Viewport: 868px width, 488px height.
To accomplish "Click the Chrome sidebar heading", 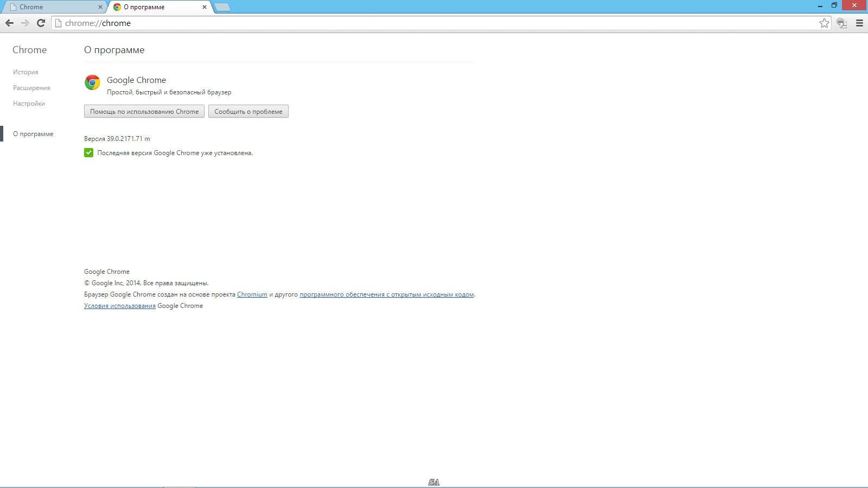I will coord(29,50).
